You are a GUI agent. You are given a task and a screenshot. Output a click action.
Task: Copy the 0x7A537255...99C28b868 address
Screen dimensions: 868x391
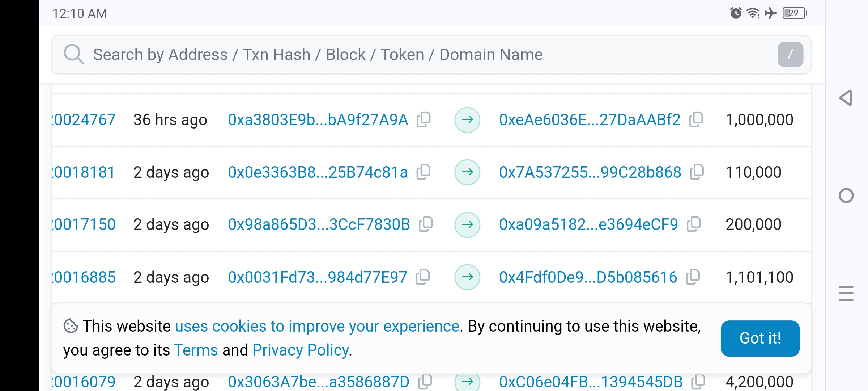[697, 172]
